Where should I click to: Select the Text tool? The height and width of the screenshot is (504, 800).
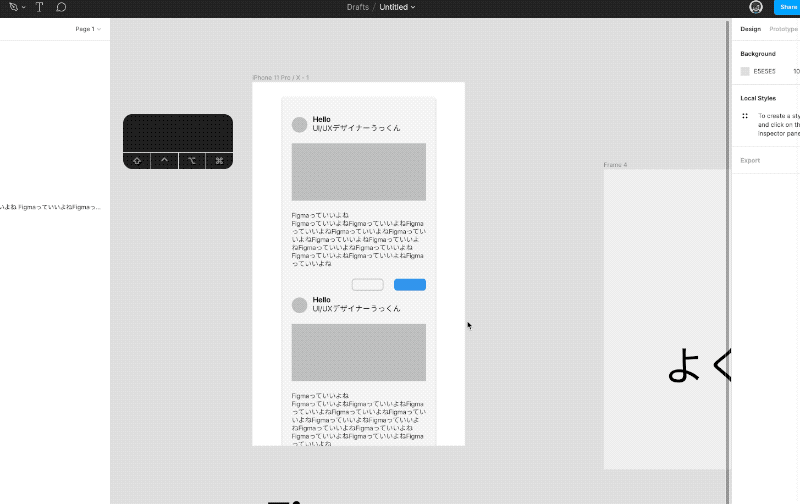coord(39,7)
